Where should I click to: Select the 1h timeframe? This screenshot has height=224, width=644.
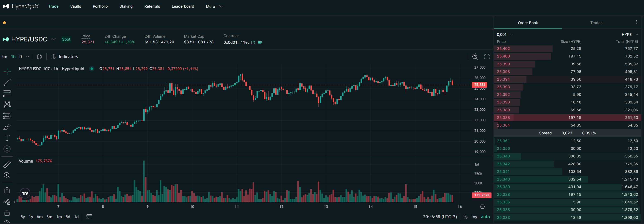[x=13, y=57]
